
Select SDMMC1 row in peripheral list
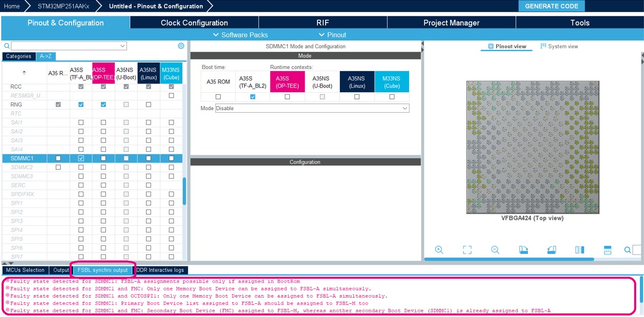click(92, 158)
